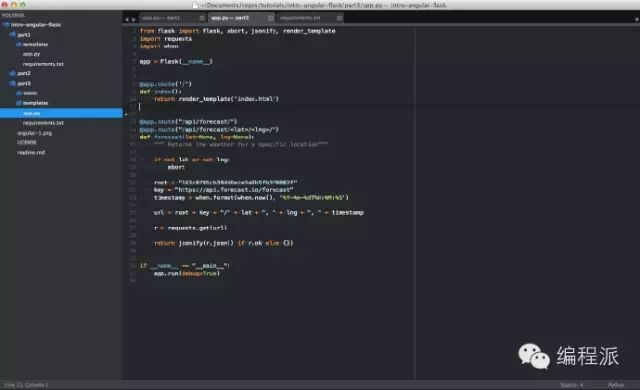Click the next tab arrow
The image size is (640, 390).
[133, 19]
